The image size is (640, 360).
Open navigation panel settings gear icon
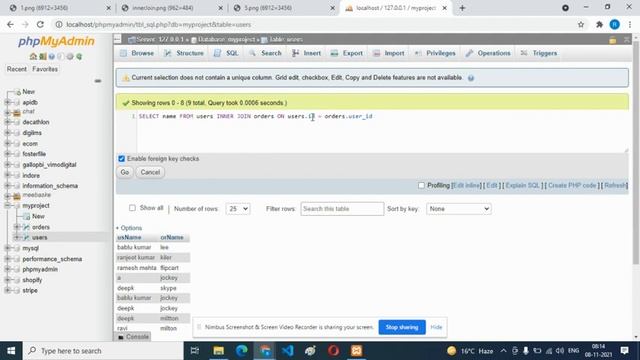(70, 56)
